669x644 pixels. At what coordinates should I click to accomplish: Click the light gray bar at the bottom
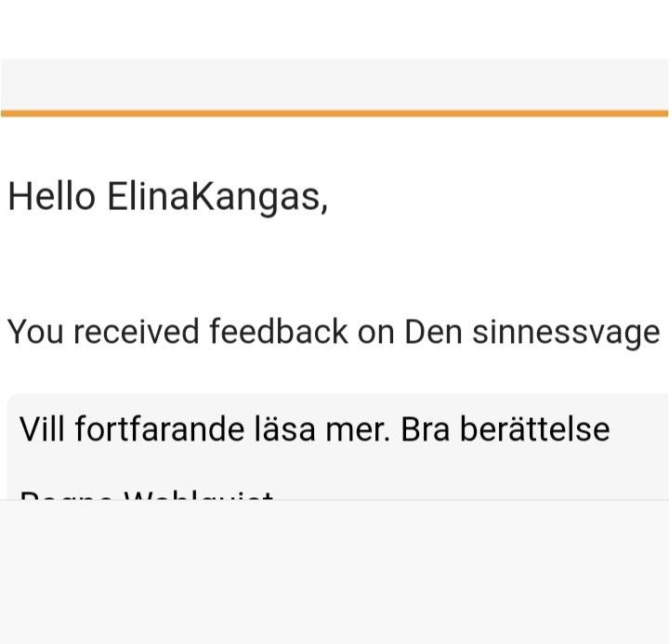coord(334,572)
